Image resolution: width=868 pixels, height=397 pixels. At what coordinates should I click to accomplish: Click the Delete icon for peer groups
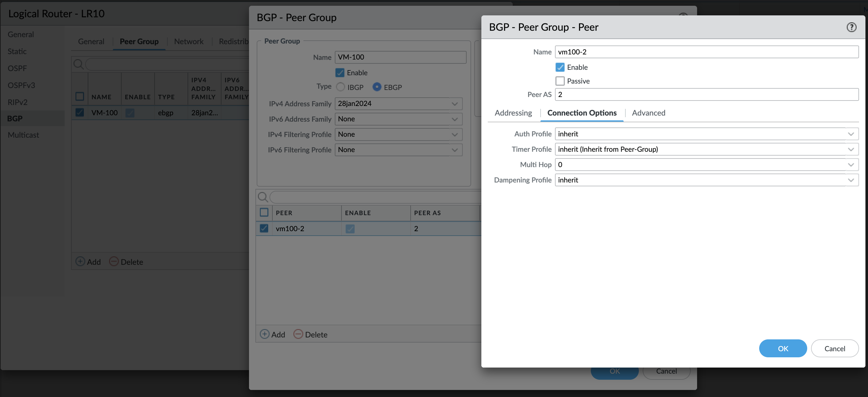[114, 262]
